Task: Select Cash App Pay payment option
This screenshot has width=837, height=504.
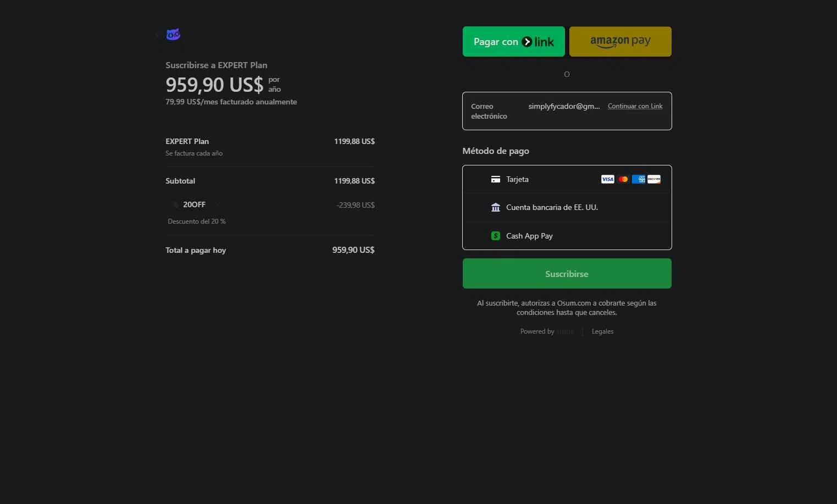Action: [x=567, y=236]
